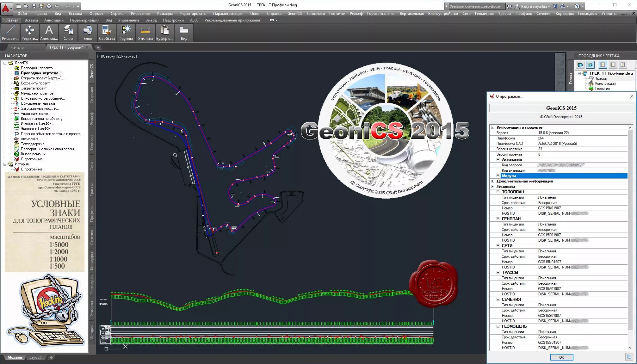637x364 pixels.
Task: Open the Геоны side tab
Action: 571,78
